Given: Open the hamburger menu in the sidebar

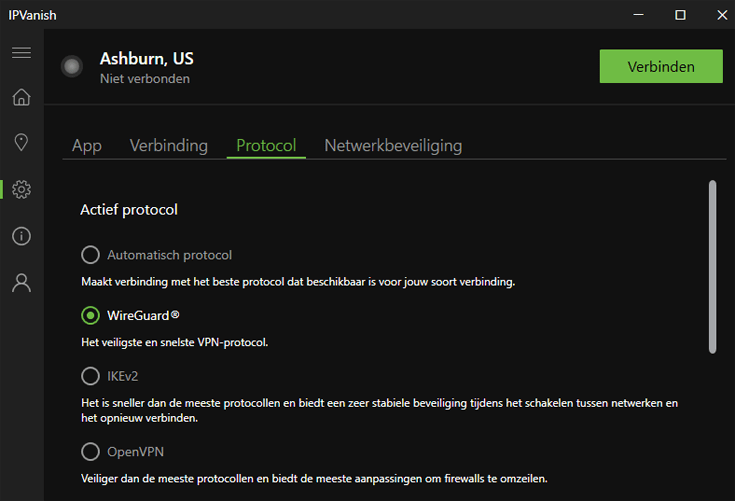Looking at the screenshot, I should [x=22, y=52].
